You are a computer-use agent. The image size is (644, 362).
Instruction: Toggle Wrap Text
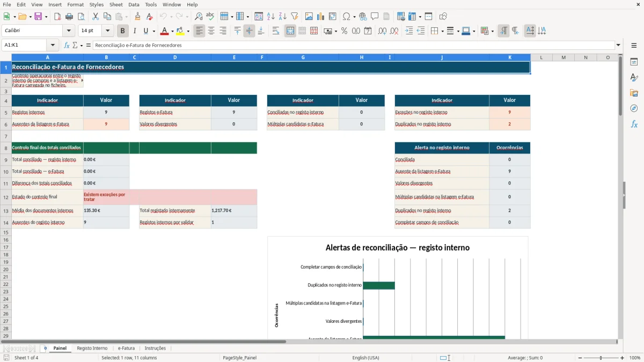point(276,31)
